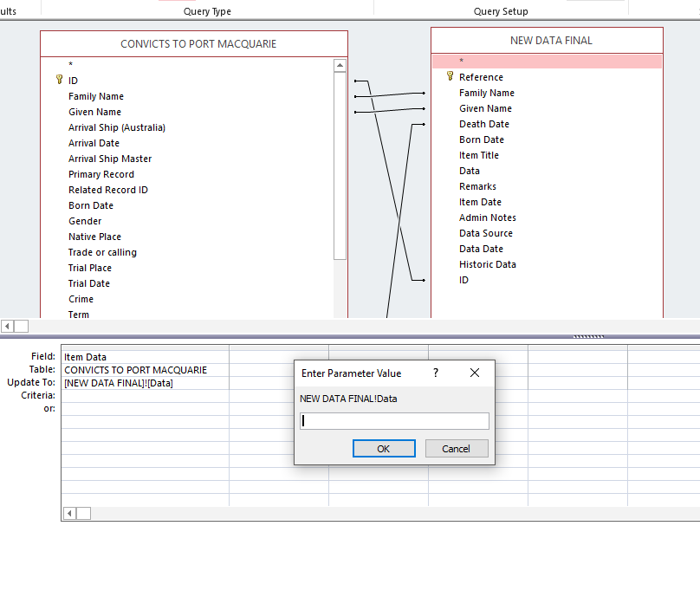The height and width of the screenshot is (610, 700).
Task: Click the field list scroll up arrow
Action: click(x=340, y=65)
